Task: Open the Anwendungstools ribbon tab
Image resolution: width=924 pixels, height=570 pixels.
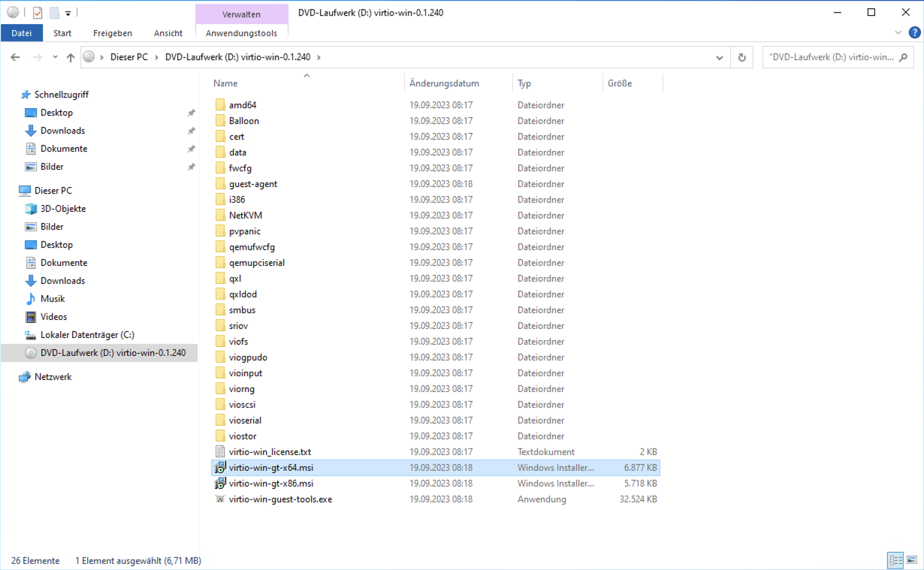Action: coord(241,33)
